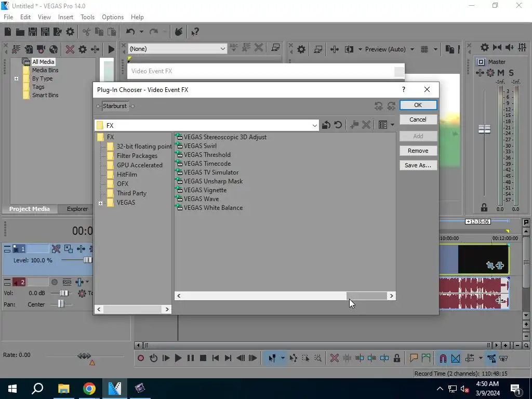Switch to the Explorer tab

(x=77, y=209)
